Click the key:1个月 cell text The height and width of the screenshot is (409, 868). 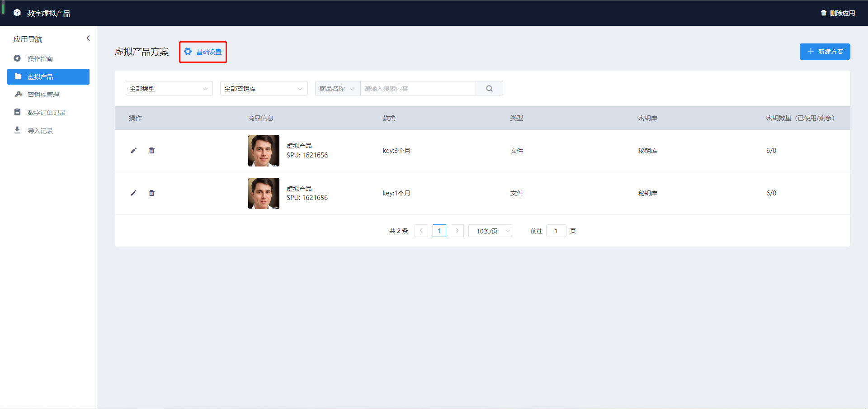pyautogui.click(x=396, y=193)
